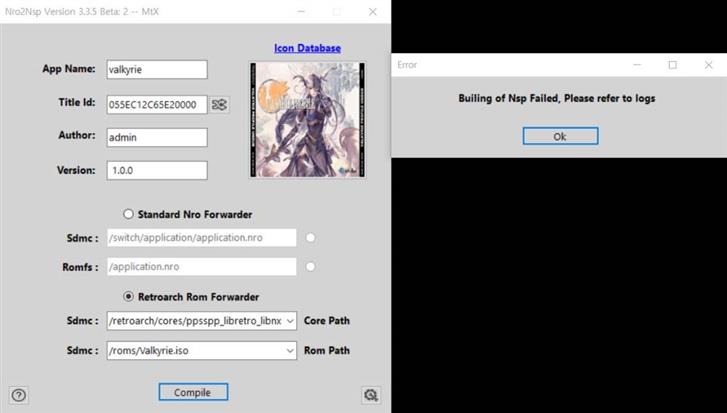Click the valkyrie cover art thumbnail

[x=307, y=120]
